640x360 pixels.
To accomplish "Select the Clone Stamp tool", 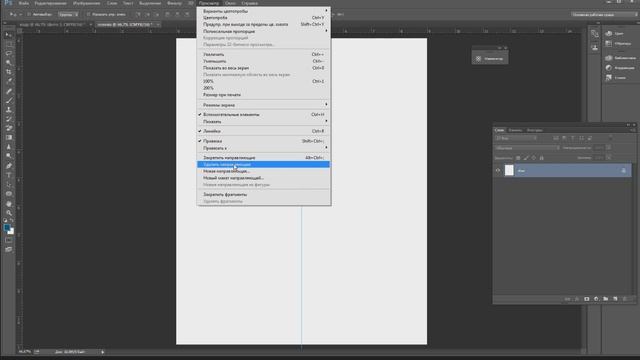I will pos(9,110).
